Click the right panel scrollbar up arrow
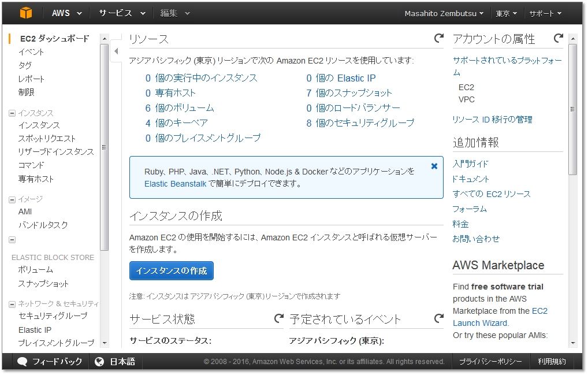588x375 pixels. [572, 39]
